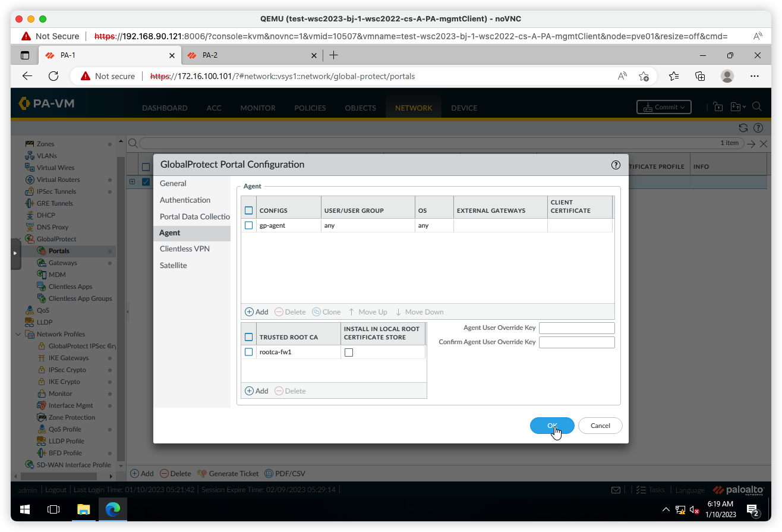Switch to the Authentication tab
Viewport: 782px width, 532px height.
click(185, 200)
